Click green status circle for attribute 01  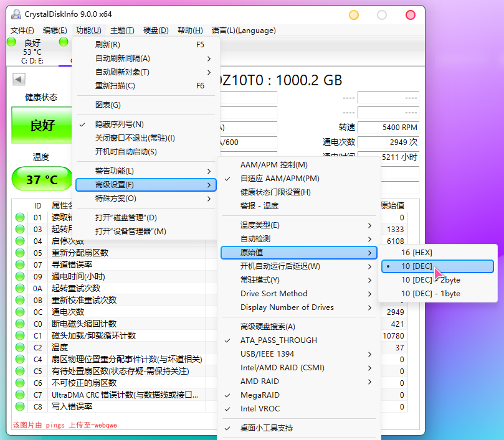(20, 217)
